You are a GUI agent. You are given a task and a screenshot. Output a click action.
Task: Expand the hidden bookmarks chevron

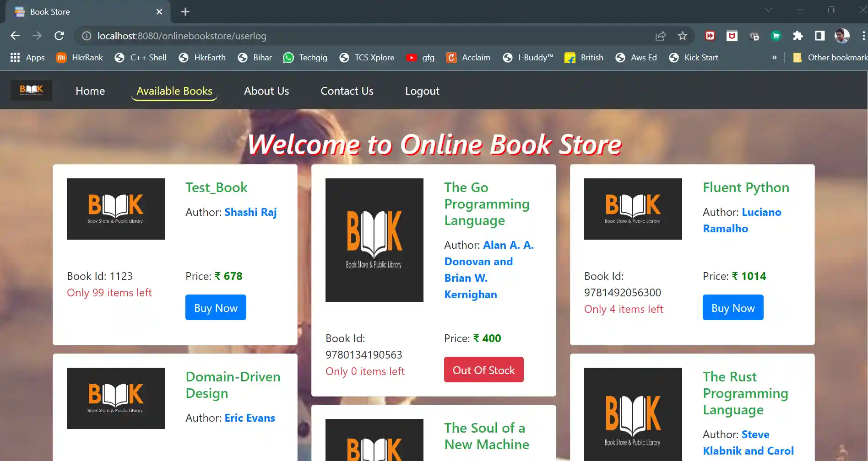click(774, 58)
